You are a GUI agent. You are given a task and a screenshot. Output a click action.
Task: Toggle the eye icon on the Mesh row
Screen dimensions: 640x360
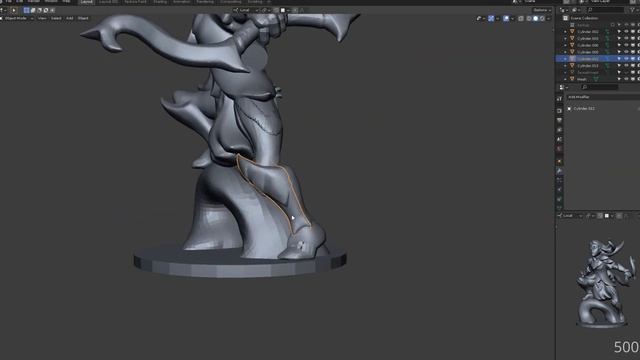tap(626, 79)
